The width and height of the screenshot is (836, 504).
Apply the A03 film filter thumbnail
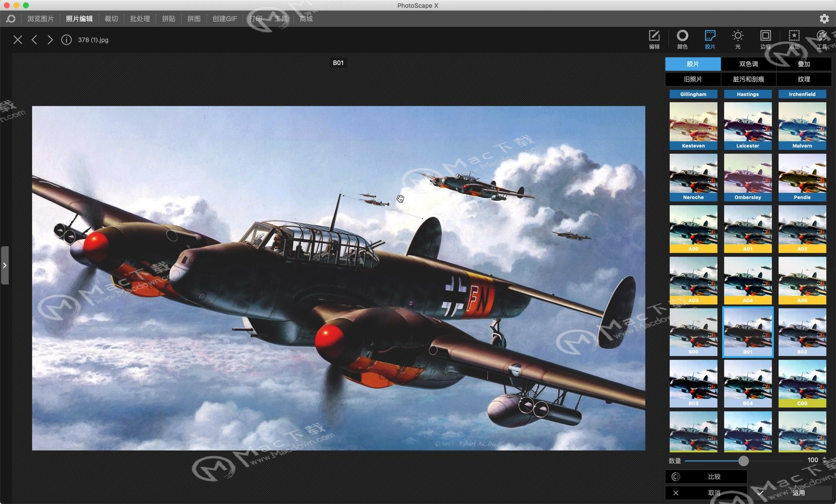[693, 281]
